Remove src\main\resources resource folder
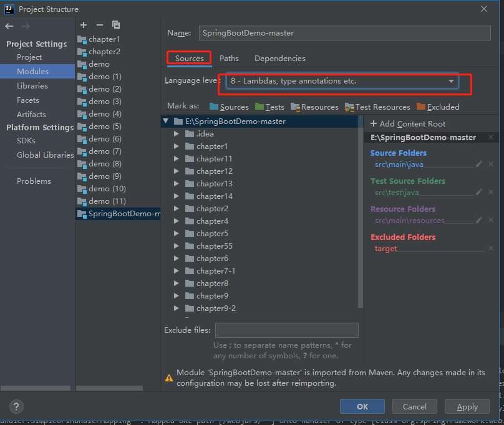The height and width of the screenshot is (425, 504). [x=491, y=220]
